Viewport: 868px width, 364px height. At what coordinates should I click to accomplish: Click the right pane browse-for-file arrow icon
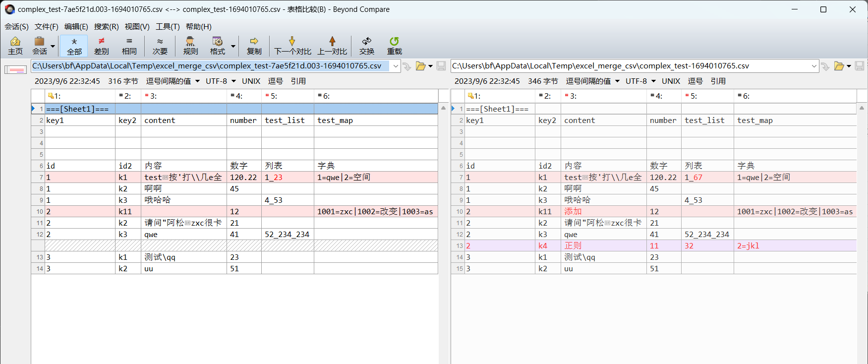[x=825, y=66]
